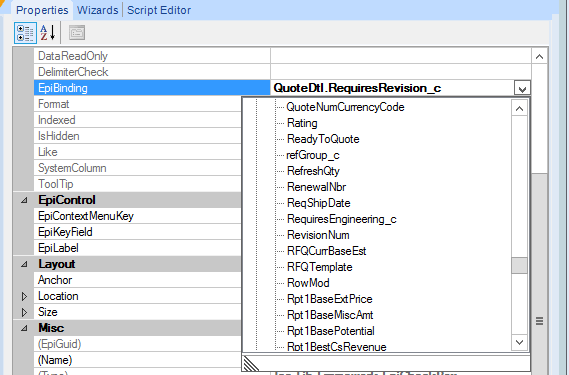Screen dimensions: 569x375
Task: Choose Rpt1BestCsRevenue in binding list
Action: pos(336,347)
